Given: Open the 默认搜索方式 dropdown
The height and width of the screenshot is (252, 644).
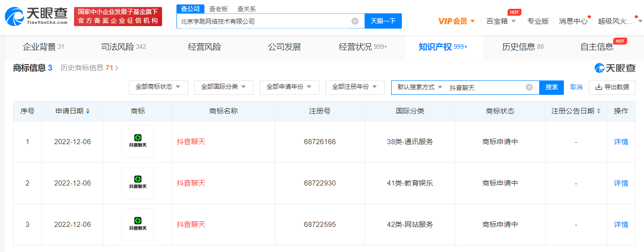Looking at the screenshot, I should click(420, 87).
